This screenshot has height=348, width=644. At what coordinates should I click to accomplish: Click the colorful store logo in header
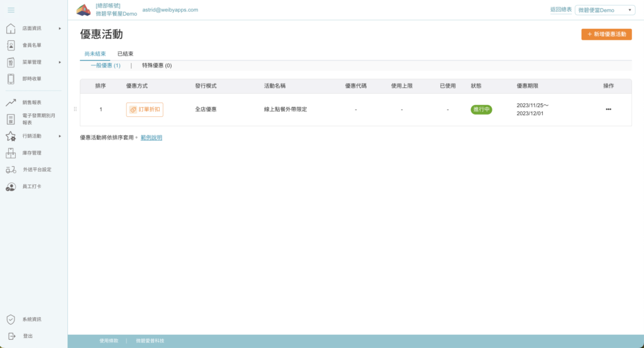point(84,10)
